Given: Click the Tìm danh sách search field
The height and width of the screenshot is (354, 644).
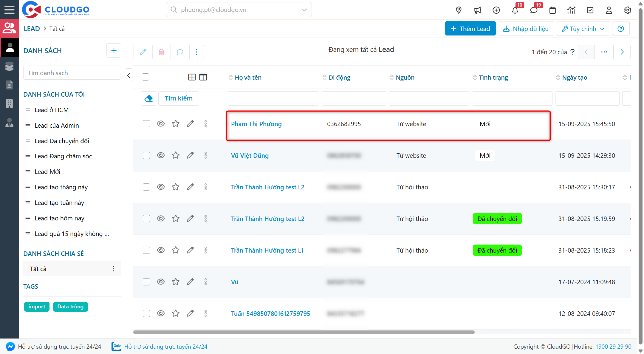Looking at the screenshot, I should click(x=72, y=73).
